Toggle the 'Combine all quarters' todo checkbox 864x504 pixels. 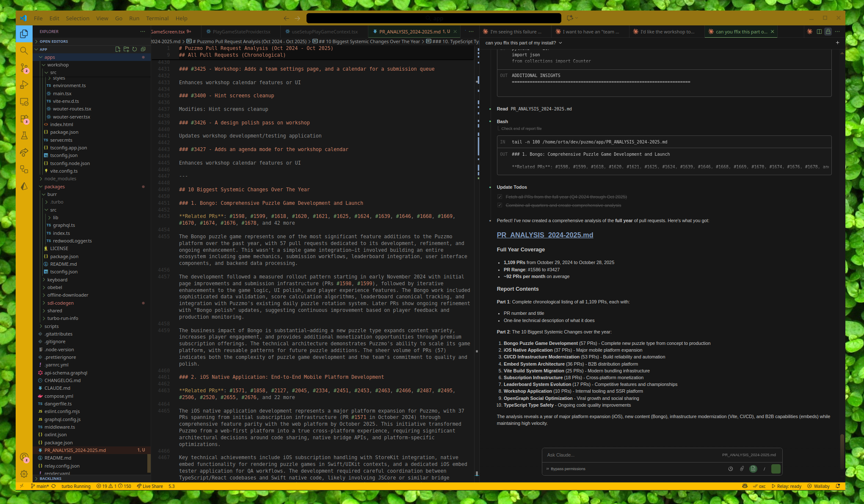pos(500,205)
